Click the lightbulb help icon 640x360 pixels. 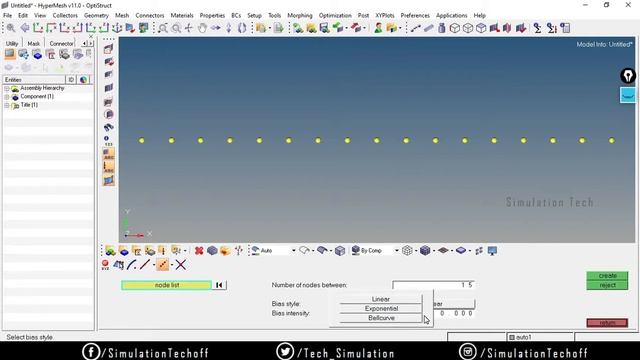click(x=628, y=76)
